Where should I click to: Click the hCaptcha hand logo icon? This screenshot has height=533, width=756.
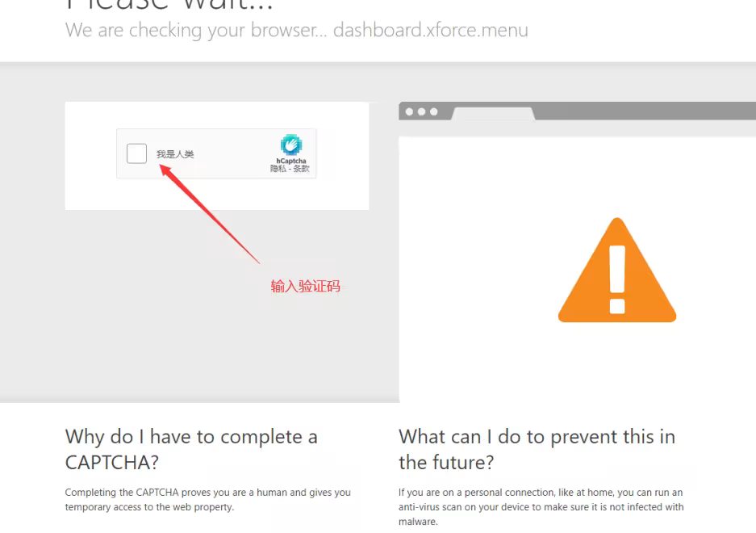(x=291, y=145)
